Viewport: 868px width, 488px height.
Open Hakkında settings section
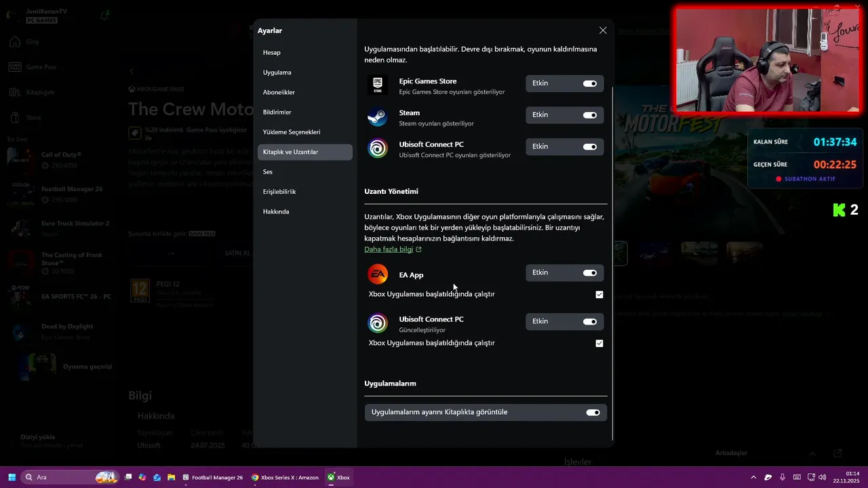pos(304,211)
